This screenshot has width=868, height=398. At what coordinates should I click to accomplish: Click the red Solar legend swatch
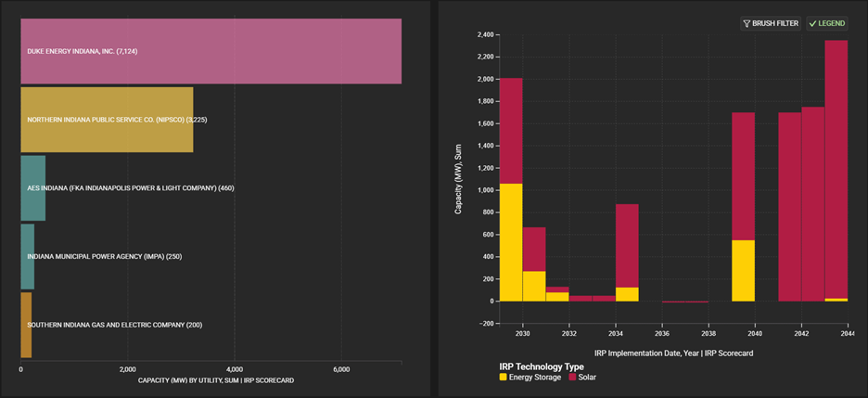pyautogui.click(x=572, y=378)
